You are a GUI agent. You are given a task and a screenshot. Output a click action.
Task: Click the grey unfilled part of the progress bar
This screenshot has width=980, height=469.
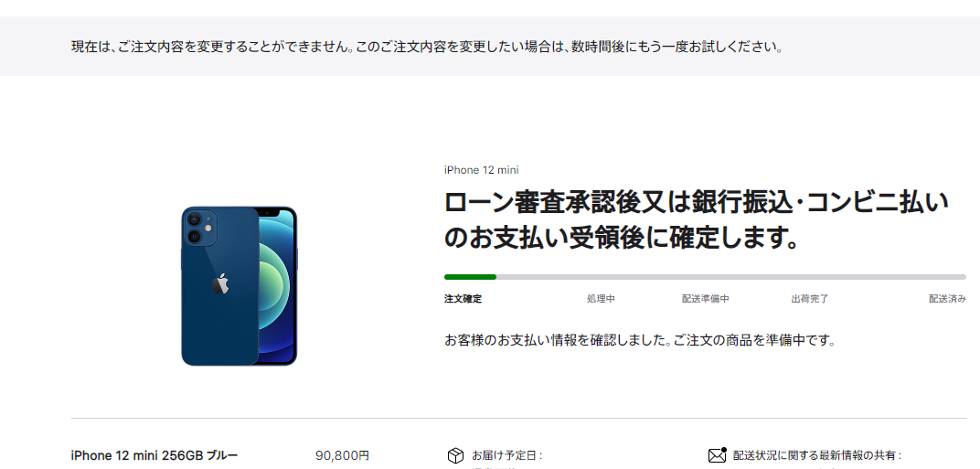tap(731, 276)
